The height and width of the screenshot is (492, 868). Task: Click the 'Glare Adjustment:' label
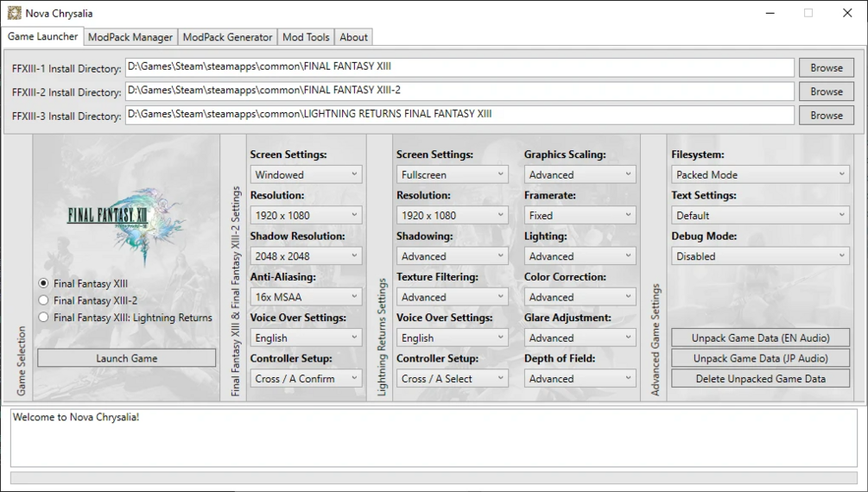568,318
